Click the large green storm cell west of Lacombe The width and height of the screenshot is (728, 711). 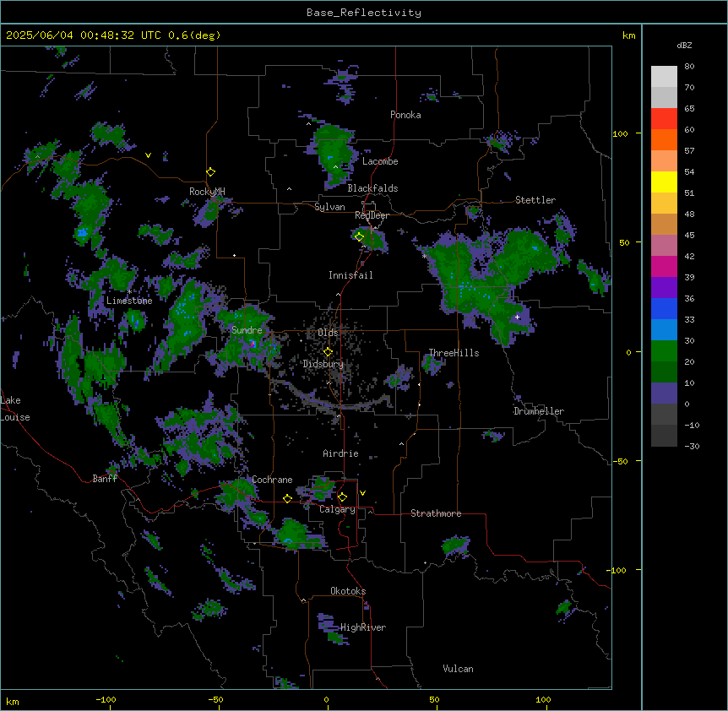tap(335, 154)
